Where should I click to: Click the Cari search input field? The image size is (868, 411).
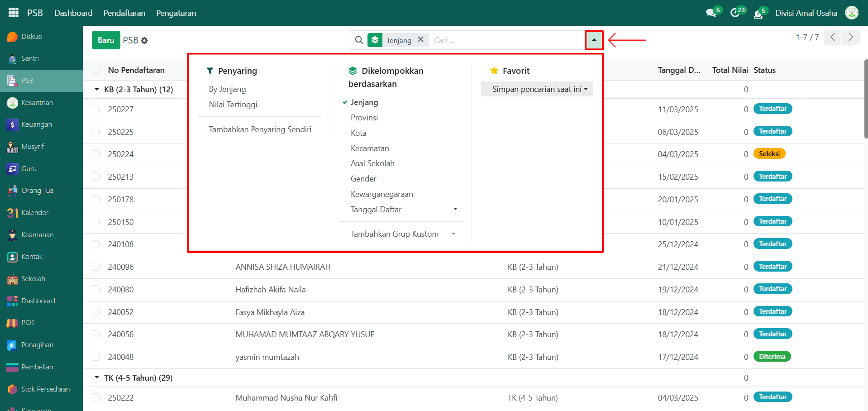click(507, 40)
